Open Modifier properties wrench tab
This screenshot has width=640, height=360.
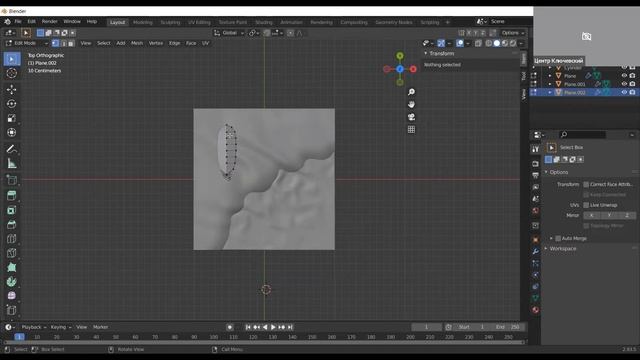(536, 251)
